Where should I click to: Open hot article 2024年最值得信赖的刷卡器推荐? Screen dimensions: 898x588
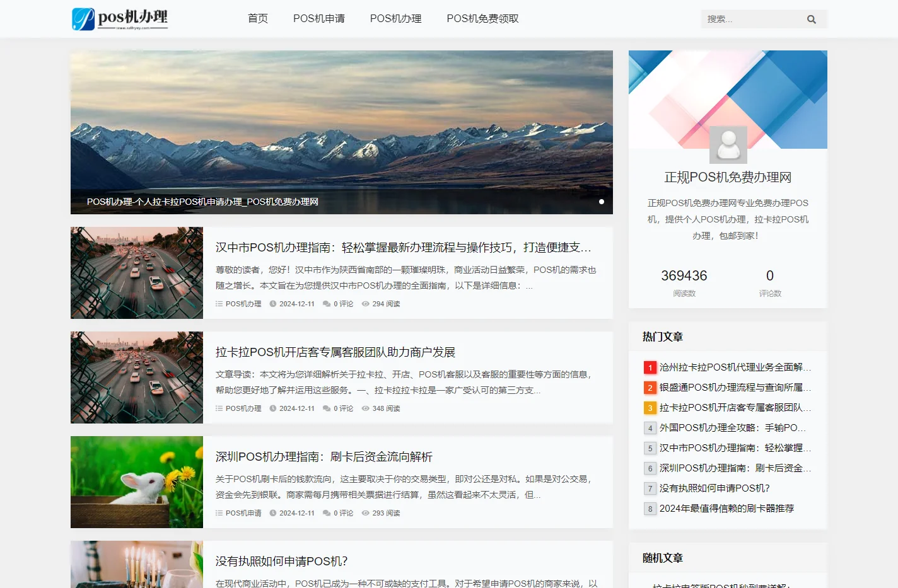tap(726, 509)
